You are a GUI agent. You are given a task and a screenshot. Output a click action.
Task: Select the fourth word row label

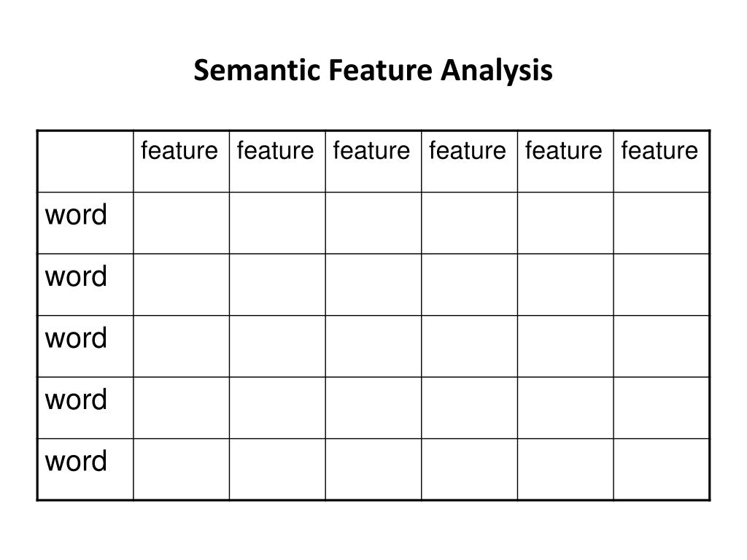[x=77, y=400]
